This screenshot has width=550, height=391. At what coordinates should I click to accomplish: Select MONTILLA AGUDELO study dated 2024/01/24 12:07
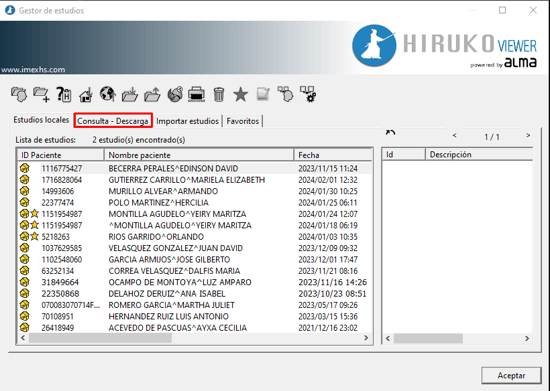point(195,214)
